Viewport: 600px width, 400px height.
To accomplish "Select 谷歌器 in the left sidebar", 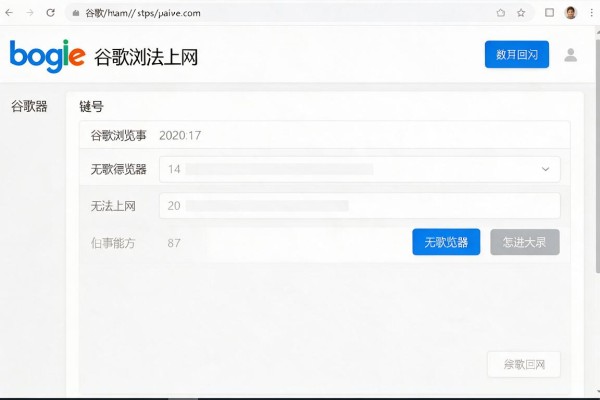I will coord(29,106).
